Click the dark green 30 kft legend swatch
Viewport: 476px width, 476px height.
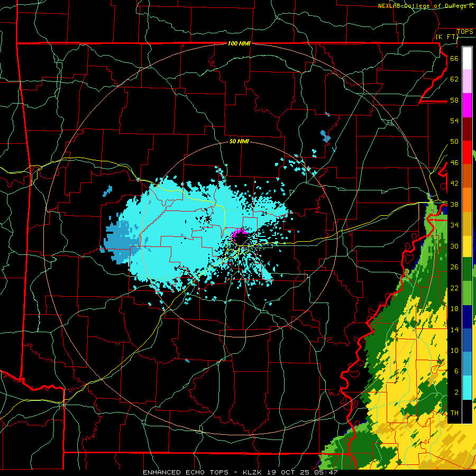(x=467, y=269)
